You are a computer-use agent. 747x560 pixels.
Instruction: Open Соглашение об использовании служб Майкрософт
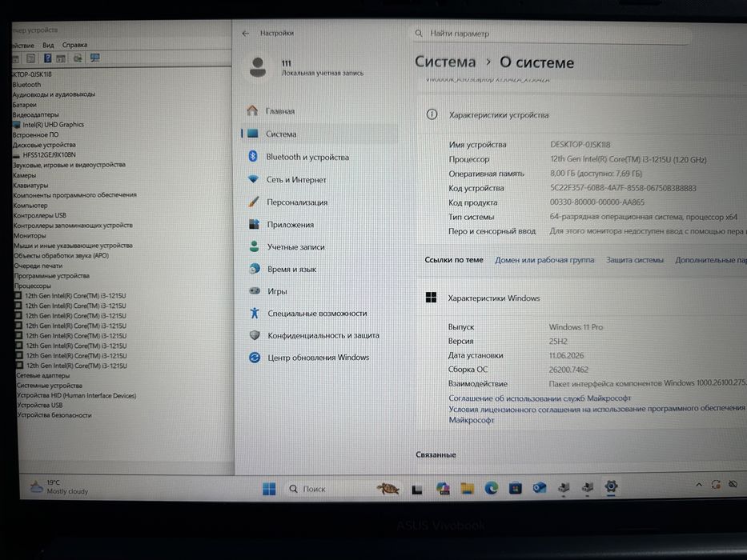540,398
